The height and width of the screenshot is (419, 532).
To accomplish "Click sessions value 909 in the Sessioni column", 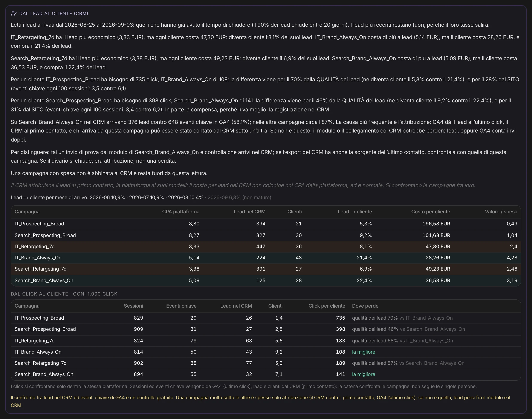I will (138, 329).
